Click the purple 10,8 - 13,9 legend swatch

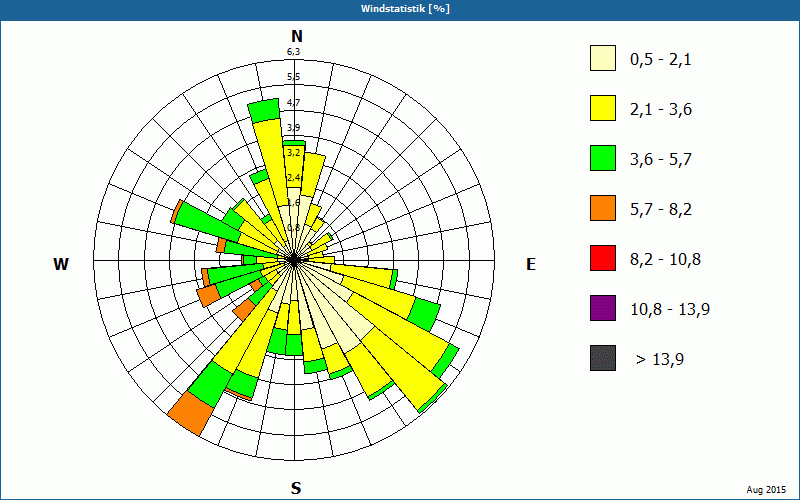tap(603, 308)
